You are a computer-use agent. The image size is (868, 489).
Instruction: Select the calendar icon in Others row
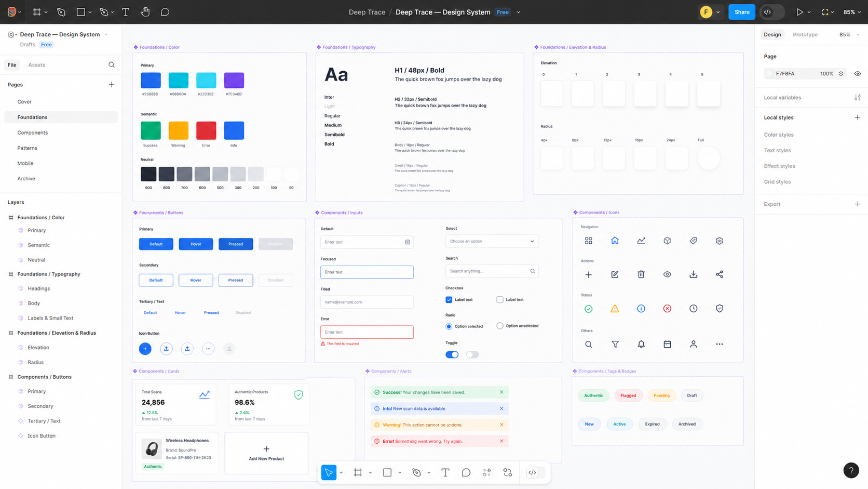click(x=667, y=344)
